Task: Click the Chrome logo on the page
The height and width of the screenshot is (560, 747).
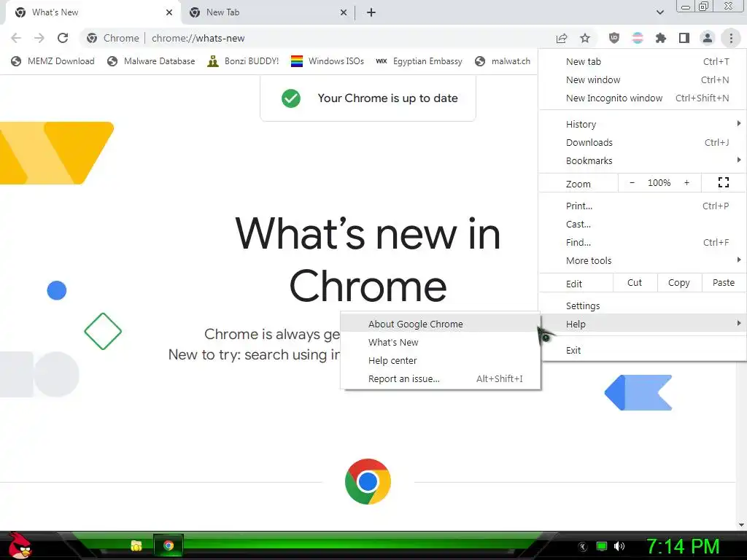Action: click(x=368, y=481)
